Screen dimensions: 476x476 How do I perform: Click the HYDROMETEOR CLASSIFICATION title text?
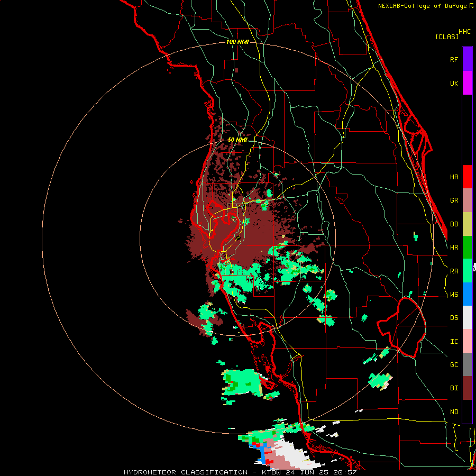coord(186,472)
